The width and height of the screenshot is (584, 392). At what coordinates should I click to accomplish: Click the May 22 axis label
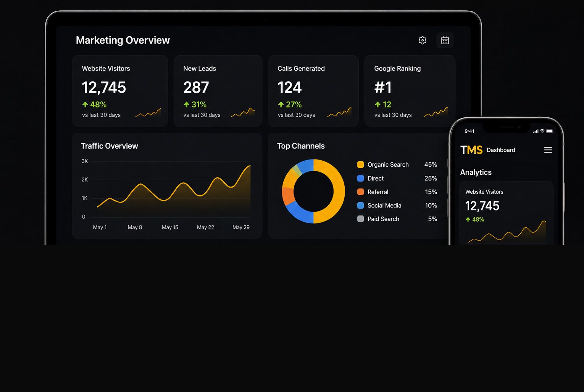pyautogui.click(x=205, y=227)
